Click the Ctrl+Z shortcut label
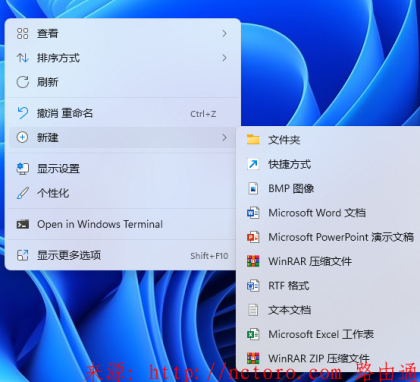 tap(203, 114)
